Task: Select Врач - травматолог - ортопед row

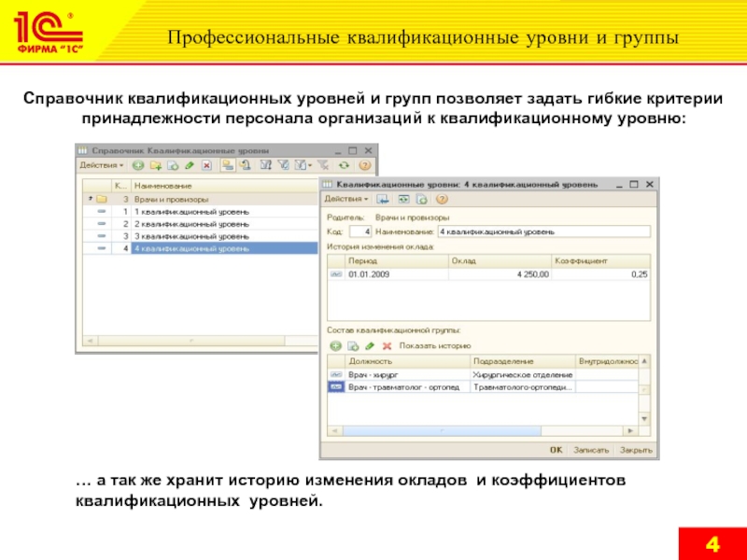Action: (x=483, y=387)
